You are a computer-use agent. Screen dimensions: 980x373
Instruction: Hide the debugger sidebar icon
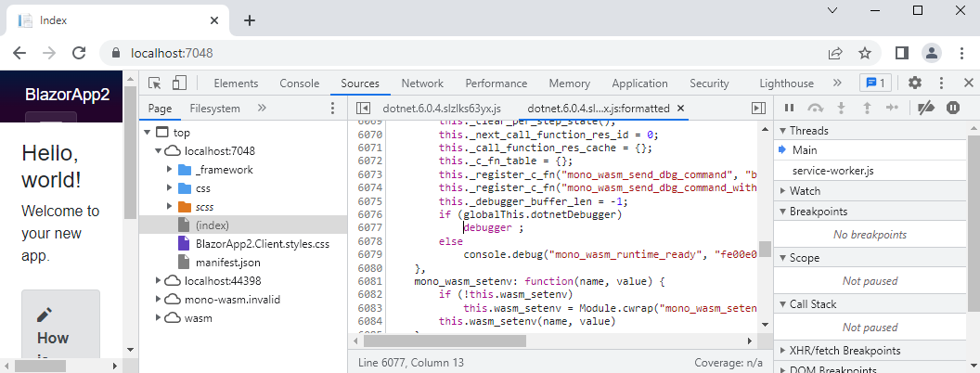coord(759,108)
